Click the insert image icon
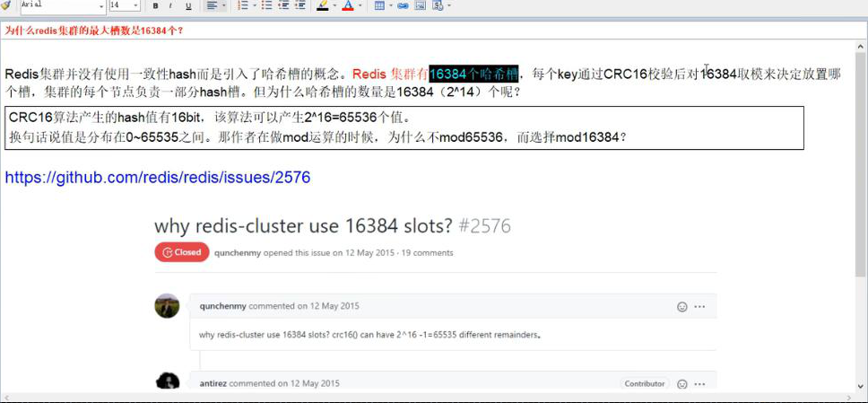This screenshot has width=868, height=403. click(421, 5)
